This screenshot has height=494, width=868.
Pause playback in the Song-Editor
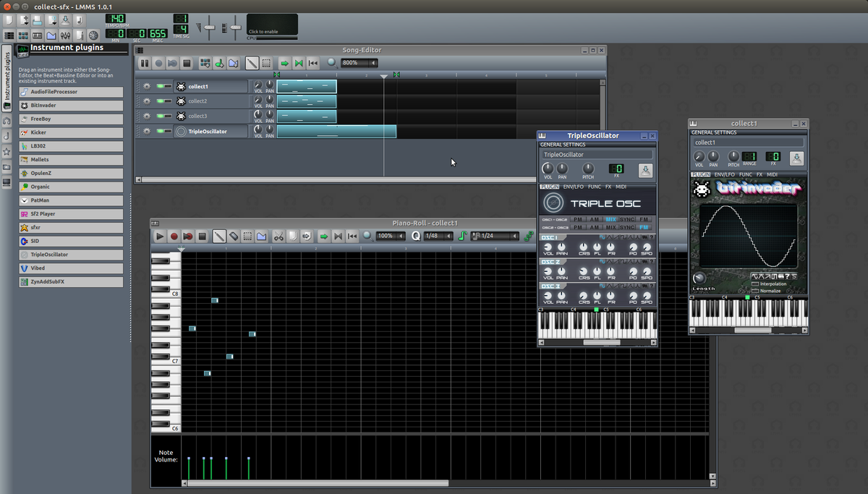point(144,63)
